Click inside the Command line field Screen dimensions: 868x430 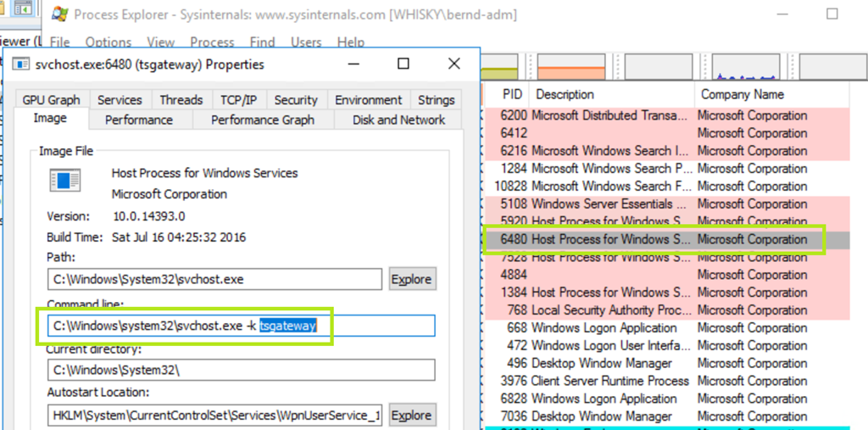click(x=381, y=326)
